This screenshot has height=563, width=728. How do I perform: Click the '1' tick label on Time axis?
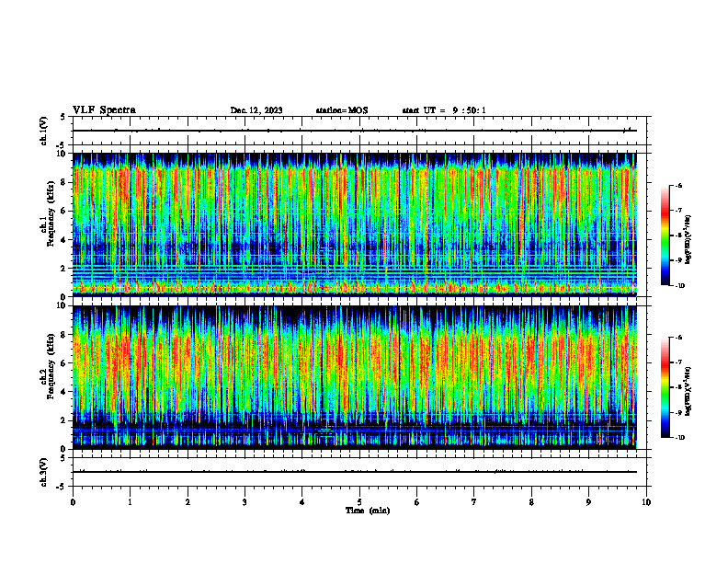(x=131, y=502)
